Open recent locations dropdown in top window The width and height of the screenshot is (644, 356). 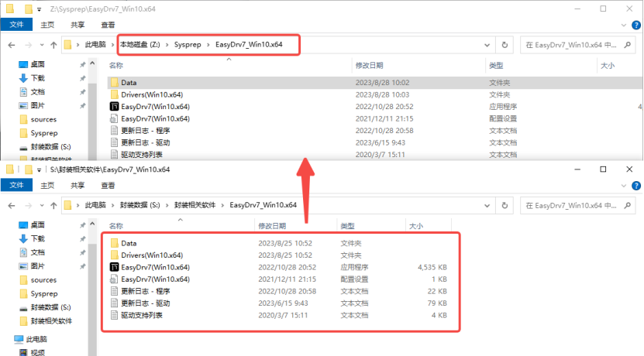click(x=42, y=45)
